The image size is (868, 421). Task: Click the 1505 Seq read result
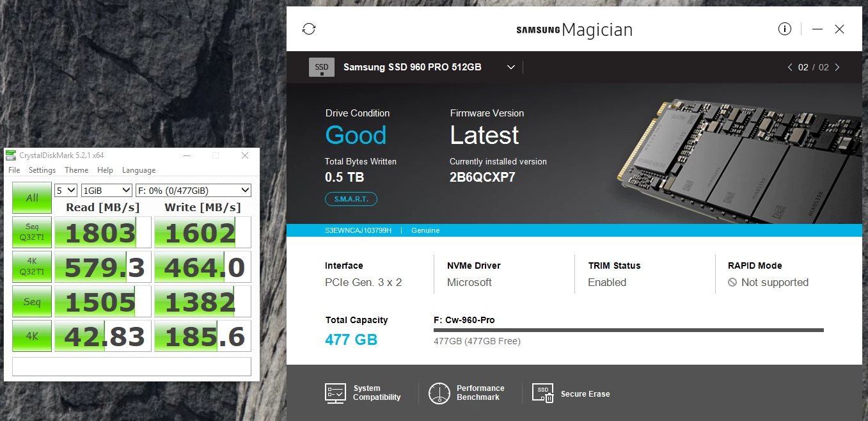pos(103,302)
